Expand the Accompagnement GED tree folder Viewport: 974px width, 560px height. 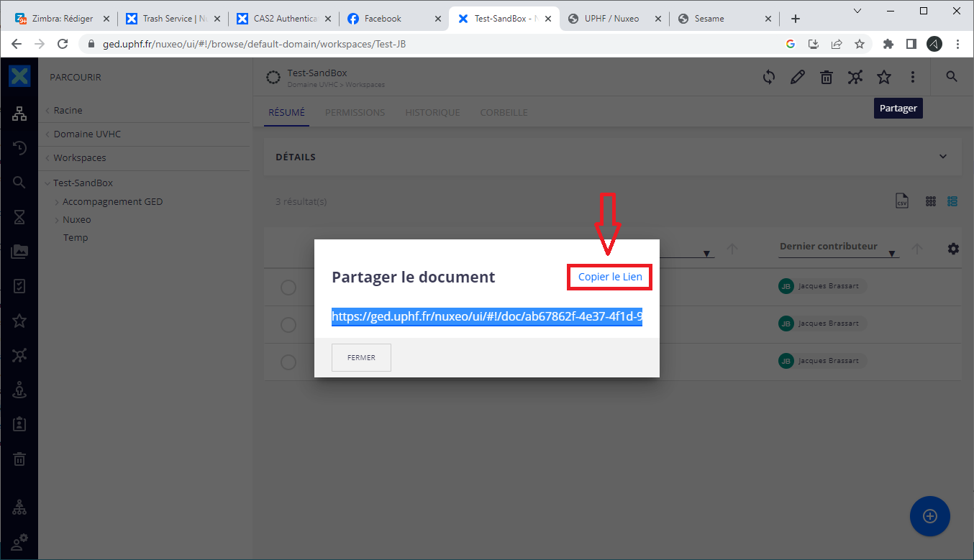[x=57, y=202]
